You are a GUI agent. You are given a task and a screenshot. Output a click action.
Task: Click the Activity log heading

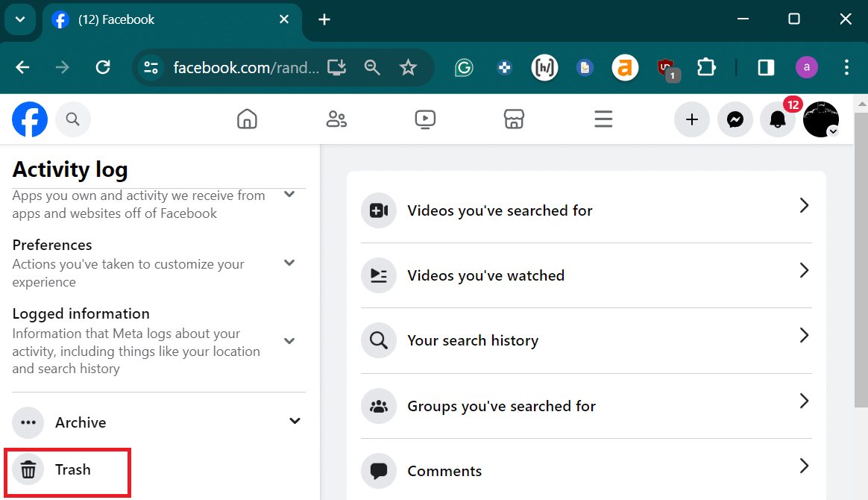pyautogui.click(x=70, y=169)
